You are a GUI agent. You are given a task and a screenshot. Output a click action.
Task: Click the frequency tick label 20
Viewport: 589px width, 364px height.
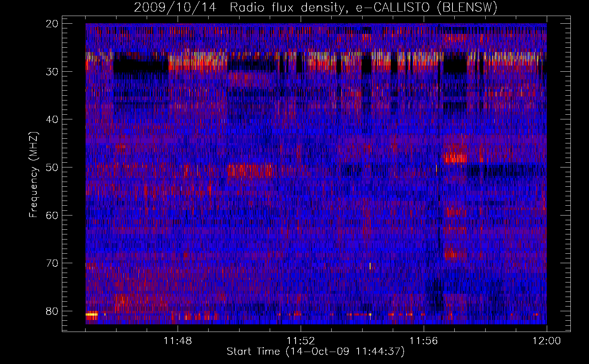pyautogui.click(x=52, y=24)
